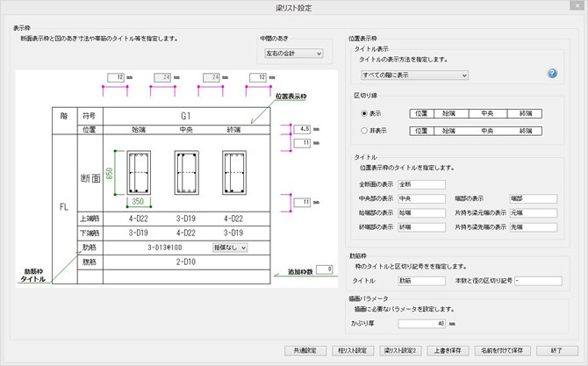Click the 位置表示枠 callout label
This screenshot has height=366, width=588.
coord(291,97)
